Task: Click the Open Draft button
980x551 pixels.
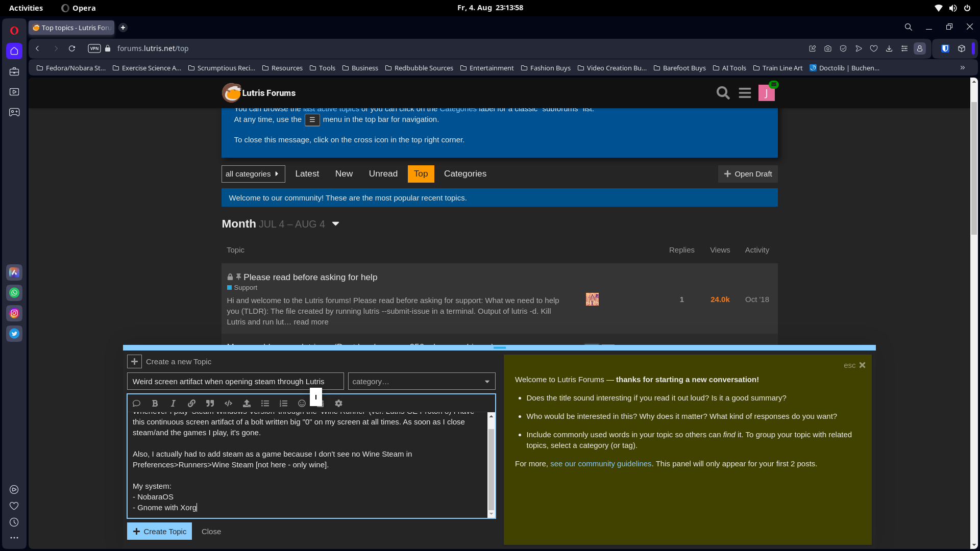Action: 748,174
